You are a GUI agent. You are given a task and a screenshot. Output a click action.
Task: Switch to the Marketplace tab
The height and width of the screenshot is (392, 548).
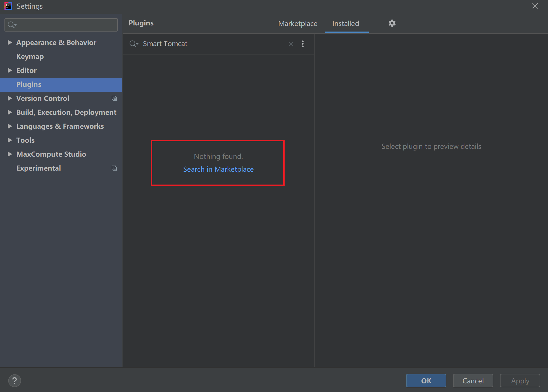(x=297, y=24)
